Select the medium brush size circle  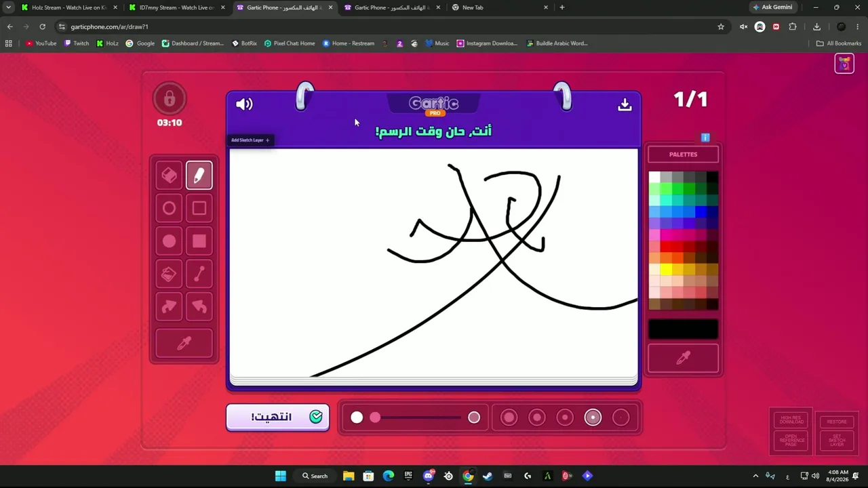pyautogui.click(x=565, y=418)
